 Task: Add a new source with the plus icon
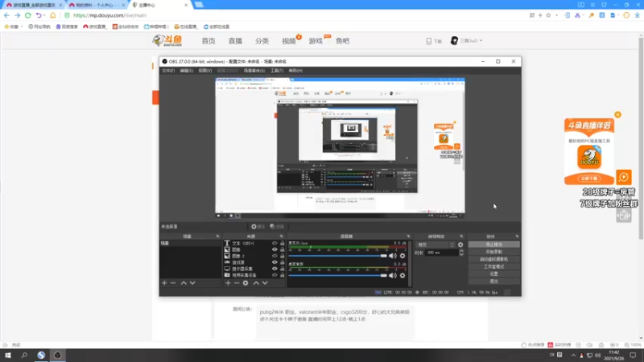[x=228, y=283]
